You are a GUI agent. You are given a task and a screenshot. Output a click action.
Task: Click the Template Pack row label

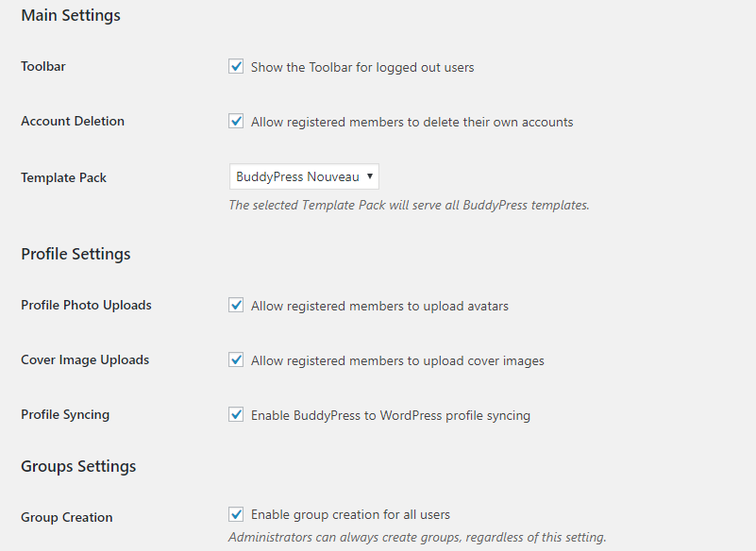[x=63, y=178]
